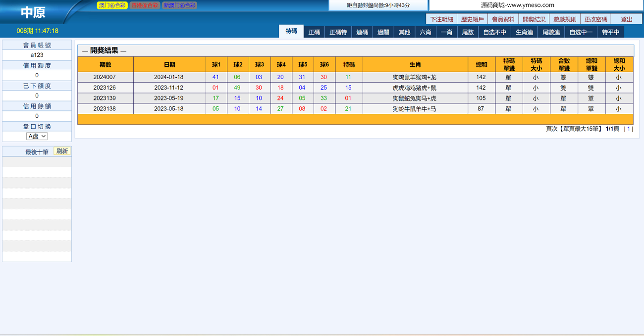644x336 pixels.
Task: Switch to 澳门六合彩 lottery
Action: [112, 5]
